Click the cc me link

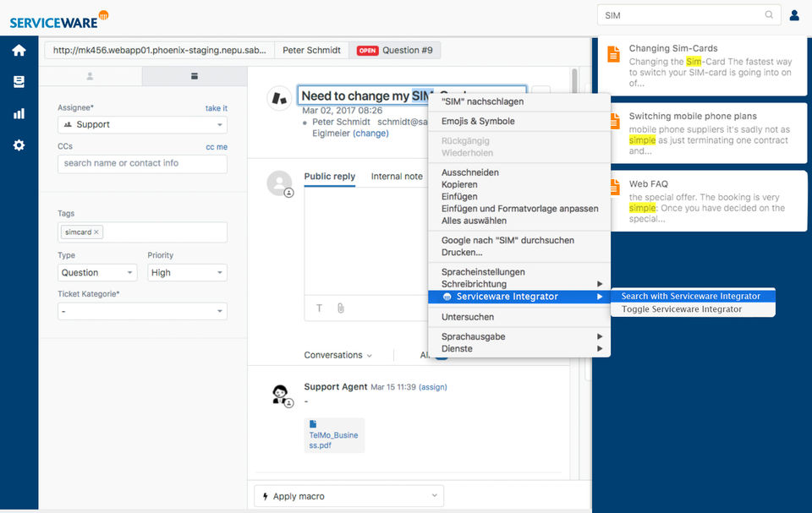[x=217, y=147]
